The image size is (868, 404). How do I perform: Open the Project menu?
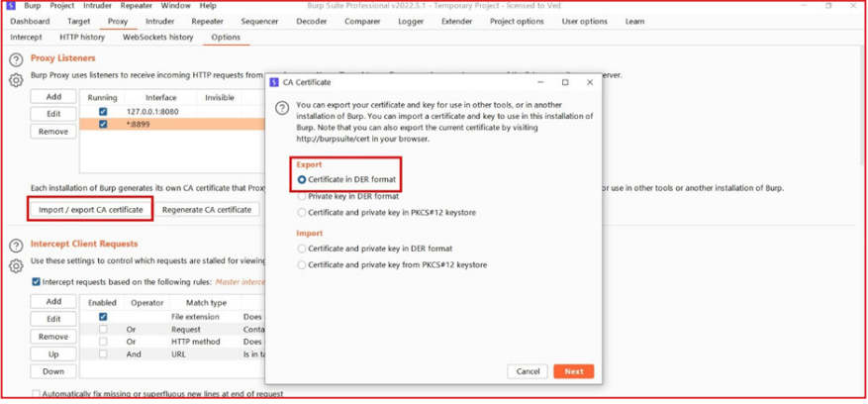62,6
